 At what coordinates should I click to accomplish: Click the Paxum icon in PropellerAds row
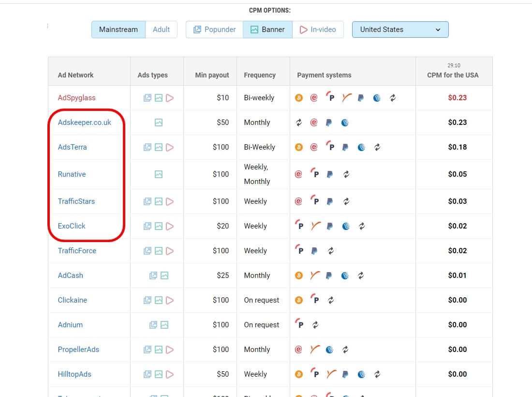[314, 349]
